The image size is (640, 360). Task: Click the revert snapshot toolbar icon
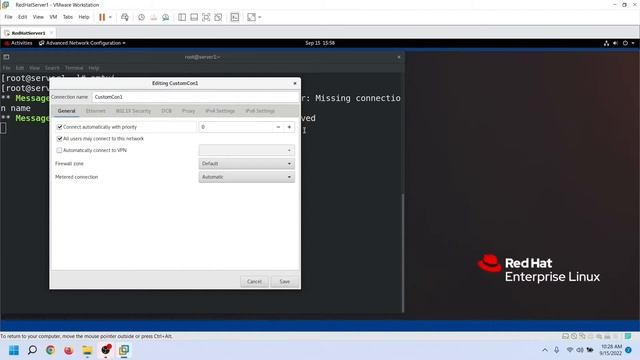pos(153,17)
